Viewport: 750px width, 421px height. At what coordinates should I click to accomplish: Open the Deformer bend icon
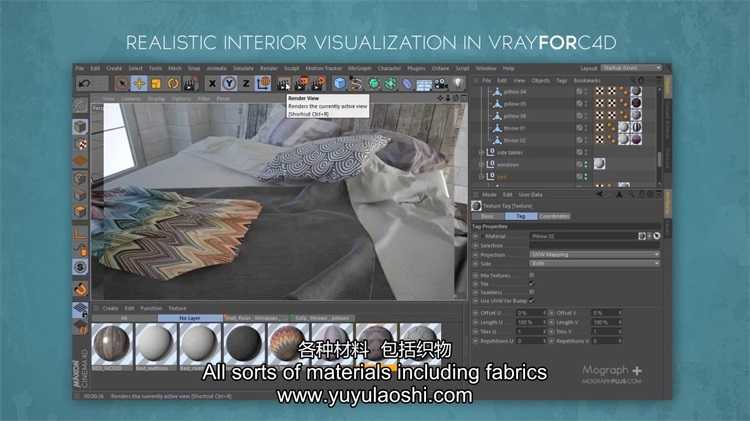407,84
